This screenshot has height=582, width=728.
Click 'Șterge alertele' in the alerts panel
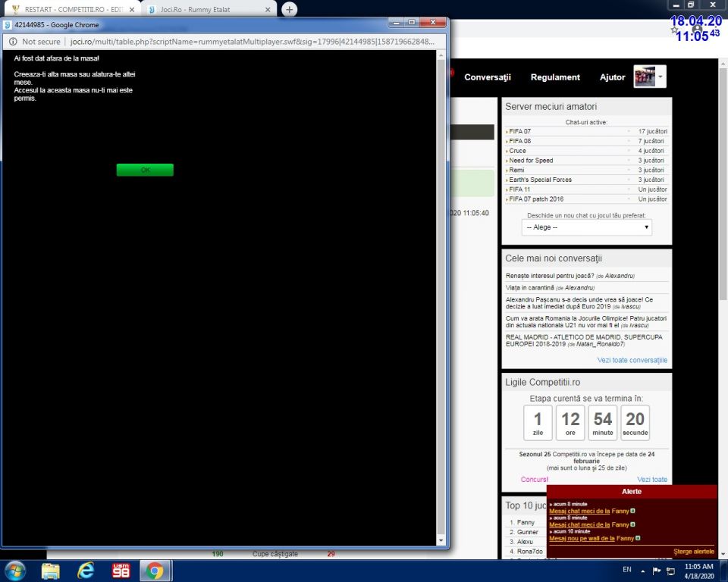coord(693,551)
